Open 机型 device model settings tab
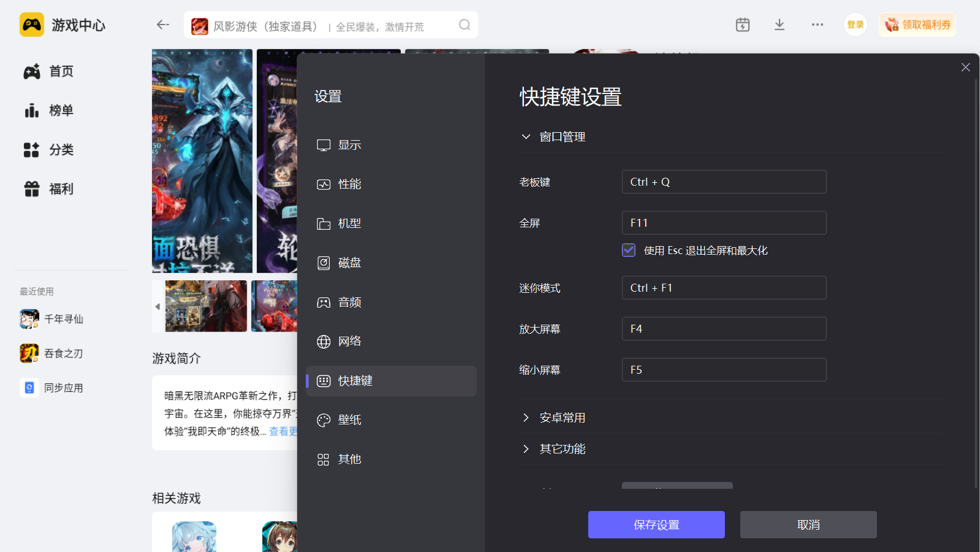Screen dimensions: 980x552 point(391,223)
